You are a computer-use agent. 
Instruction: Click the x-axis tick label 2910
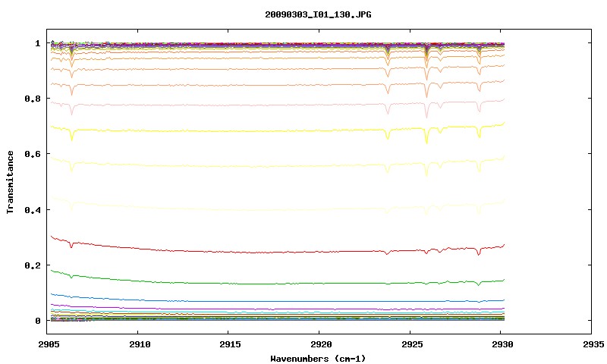coord(140,344)
